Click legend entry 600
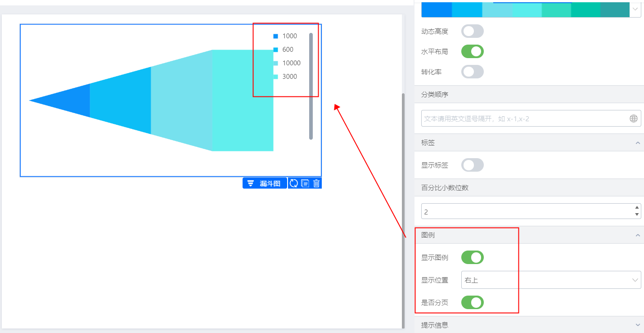 (x=283, y=50)
